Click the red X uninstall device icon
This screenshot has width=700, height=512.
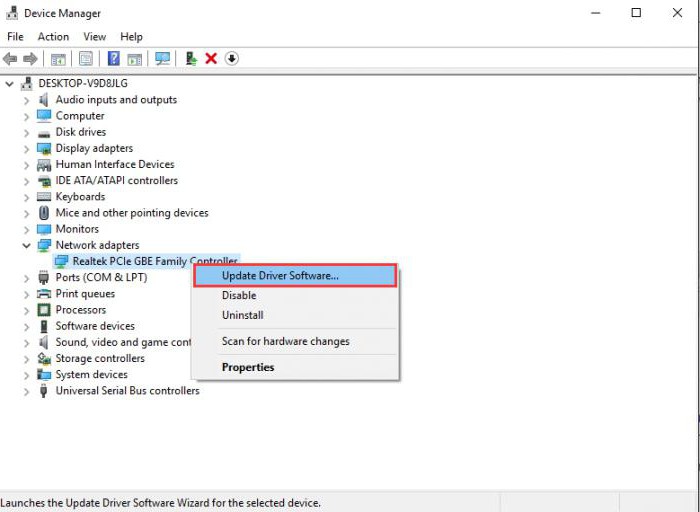pyautogui.click(x=211, y=59)
